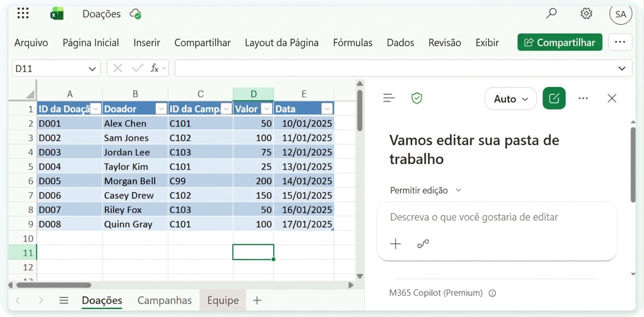Screen dimensions: 644x317
Task: Click the Excel logo icon
Action: click(x=57, y=14)
